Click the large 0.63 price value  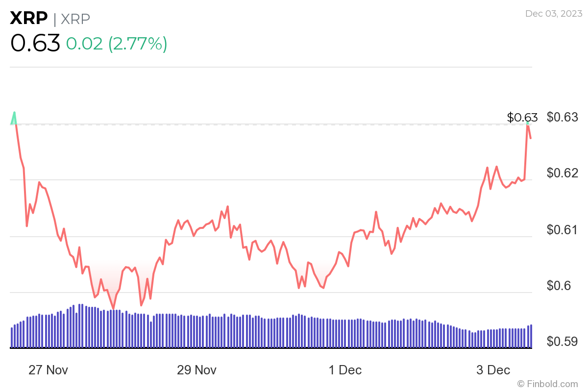point(35,43)
